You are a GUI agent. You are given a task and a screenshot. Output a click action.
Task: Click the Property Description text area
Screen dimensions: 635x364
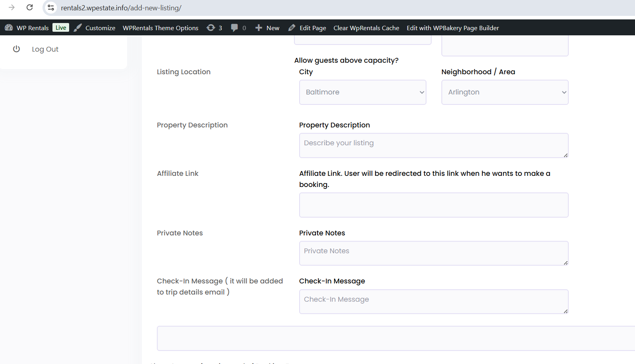click(434, 145)
